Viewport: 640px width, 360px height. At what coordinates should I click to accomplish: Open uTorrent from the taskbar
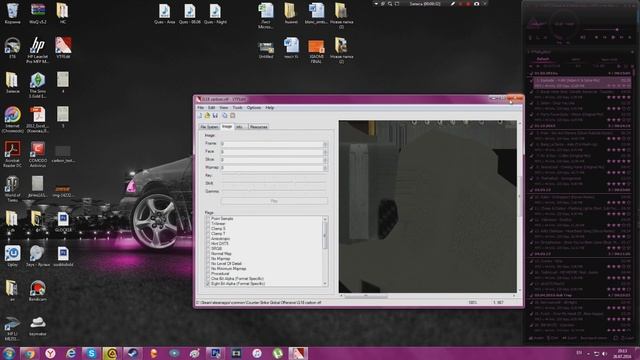(278, 353)
